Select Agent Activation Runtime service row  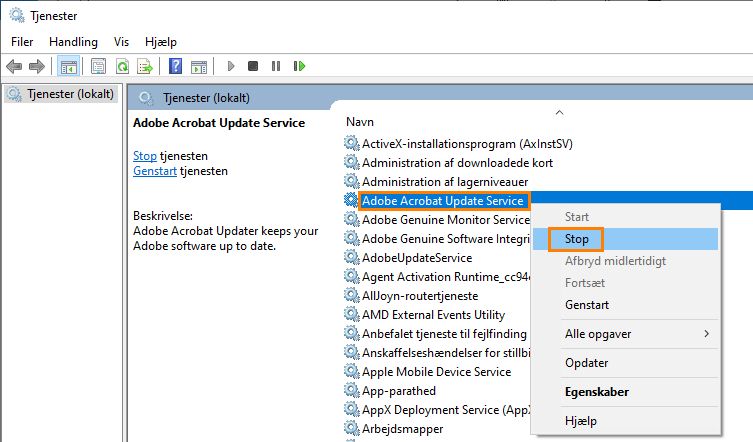[x=446, y=277]
